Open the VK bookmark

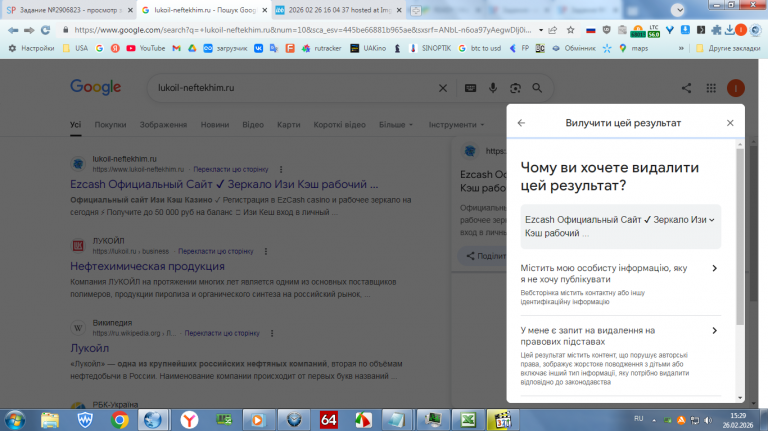pyautogui.click(x=258, y=48)
